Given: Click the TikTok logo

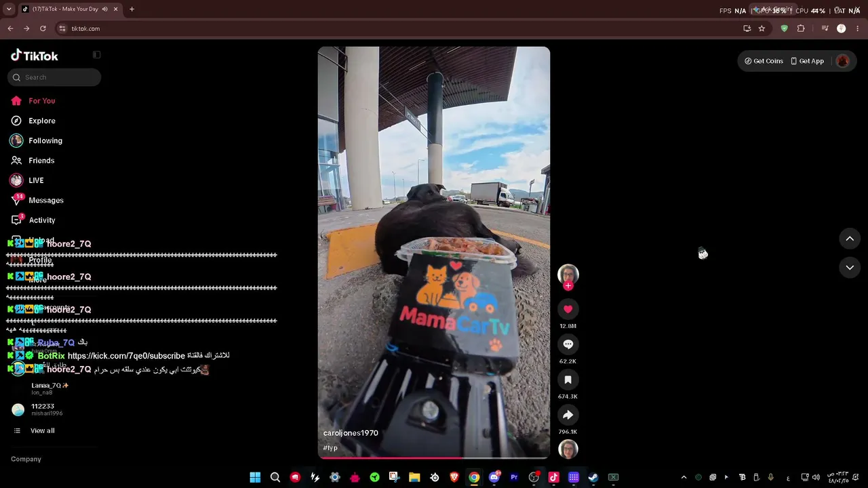Looking at the screenshot, I should click(35, 56).
